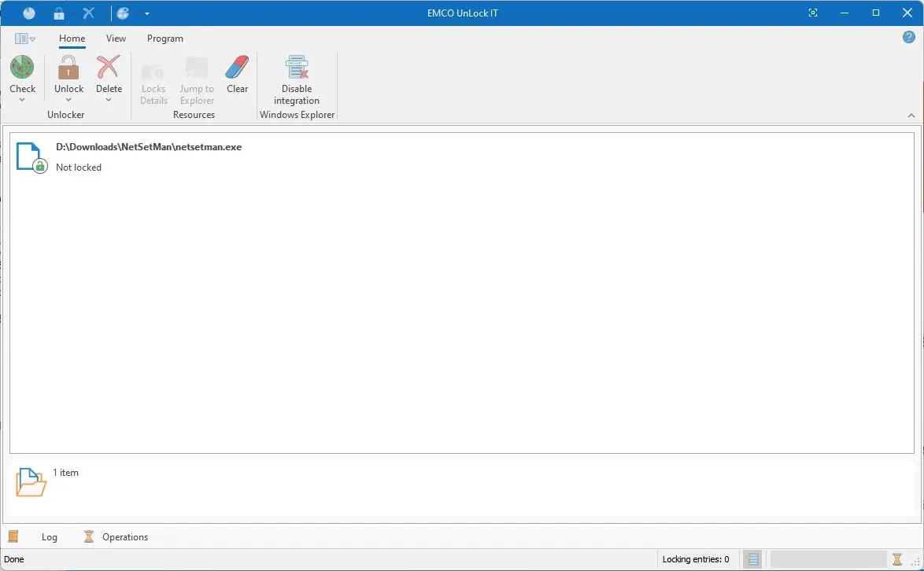Open the Log panel tab
The image size is (924, 571).
[x=50, y=537]
